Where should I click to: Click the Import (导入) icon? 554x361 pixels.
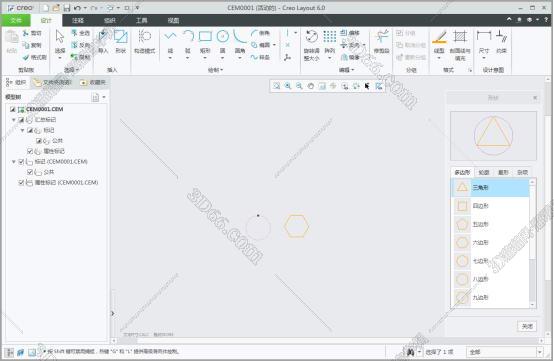click(103, 37)
